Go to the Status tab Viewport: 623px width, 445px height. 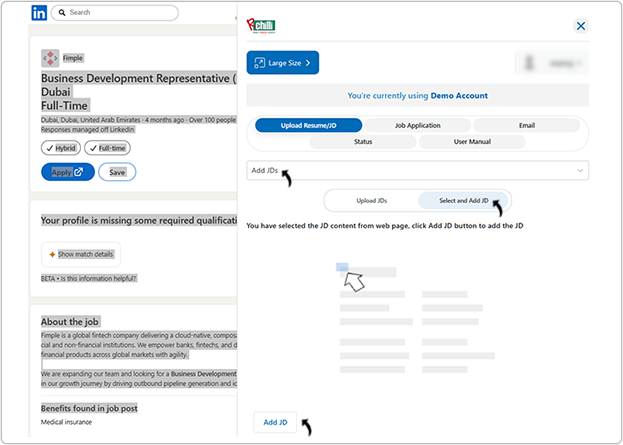pyautogui.click(x=363, y=142)
